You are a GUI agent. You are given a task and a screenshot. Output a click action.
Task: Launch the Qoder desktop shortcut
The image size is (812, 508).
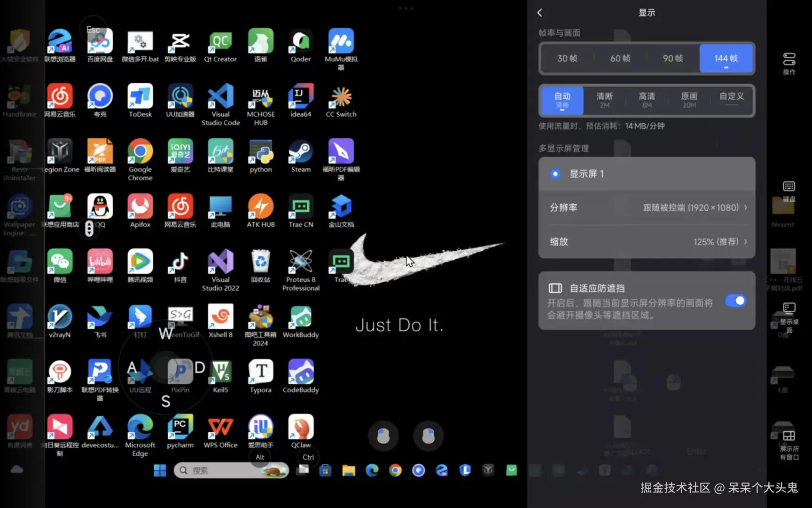coord(301,46)
